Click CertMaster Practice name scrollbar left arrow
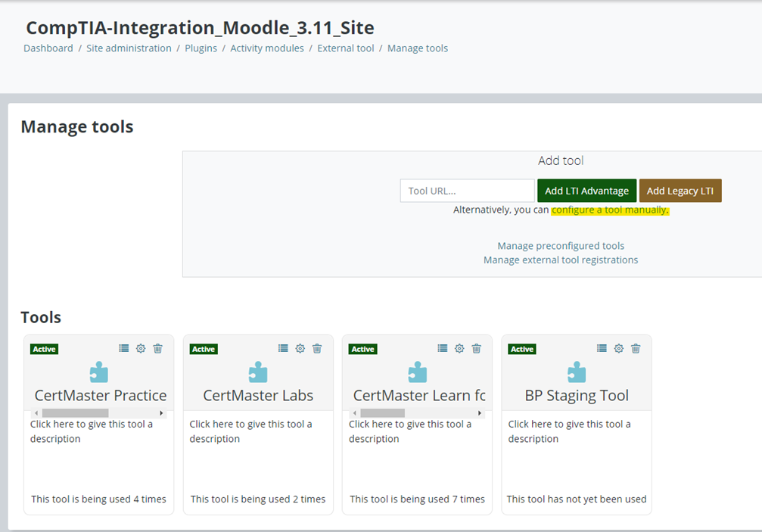 [36, 413]
